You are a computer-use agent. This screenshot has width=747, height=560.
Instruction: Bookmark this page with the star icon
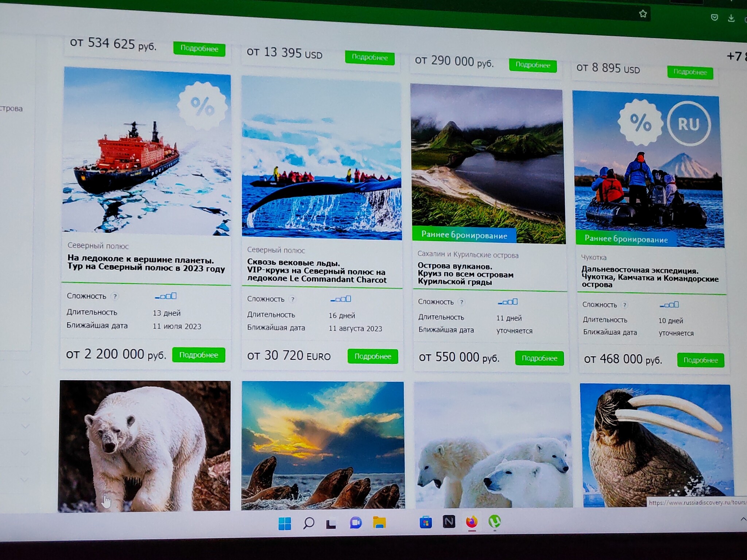point(643,14)
